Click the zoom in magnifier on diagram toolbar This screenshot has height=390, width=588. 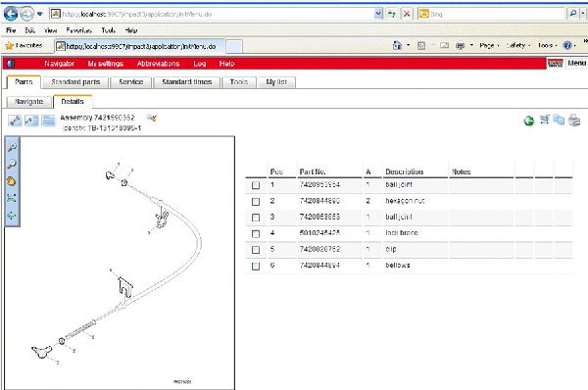12,147
